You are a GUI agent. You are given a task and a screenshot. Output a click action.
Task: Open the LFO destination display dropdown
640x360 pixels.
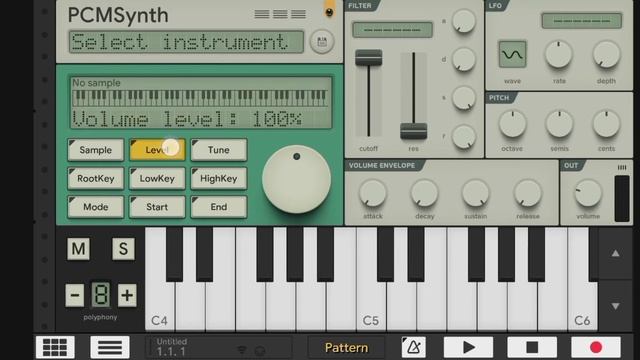coord(582,20)
